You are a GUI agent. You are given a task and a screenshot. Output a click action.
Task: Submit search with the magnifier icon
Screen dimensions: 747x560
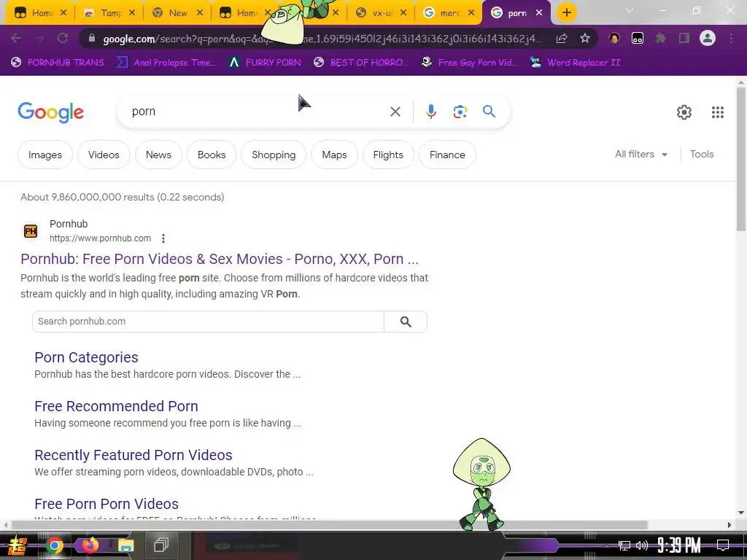point(489,112)
